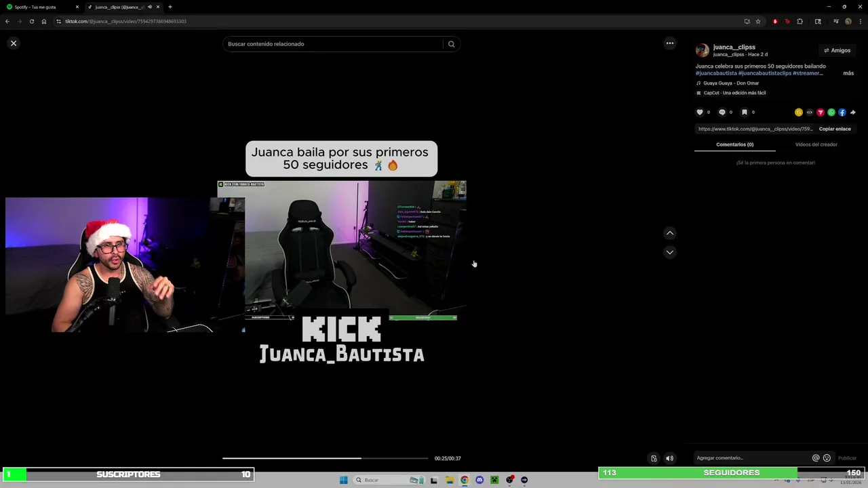Screen dimensions: 868x488
Task: Click the comments bubble icon
Action: point(722,113)
